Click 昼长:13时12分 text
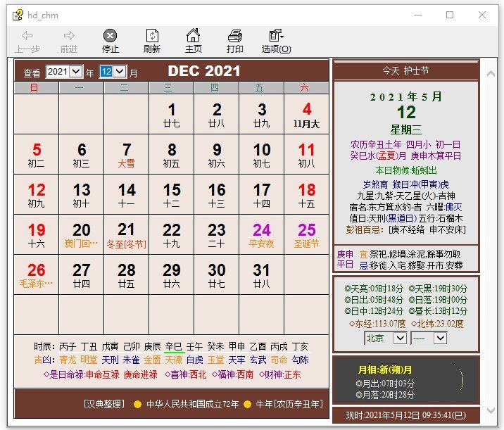Screen dimensions: 504x430 438,311
